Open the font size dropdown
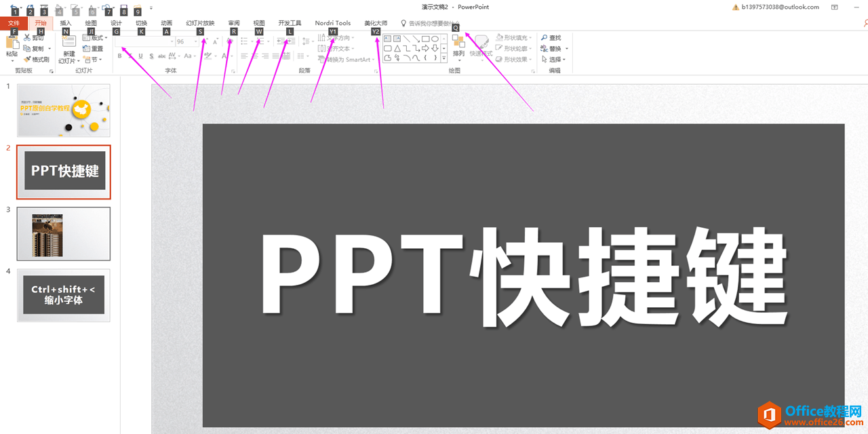The image size is (868, 434). pyautogui.click(x=195, y=41)
